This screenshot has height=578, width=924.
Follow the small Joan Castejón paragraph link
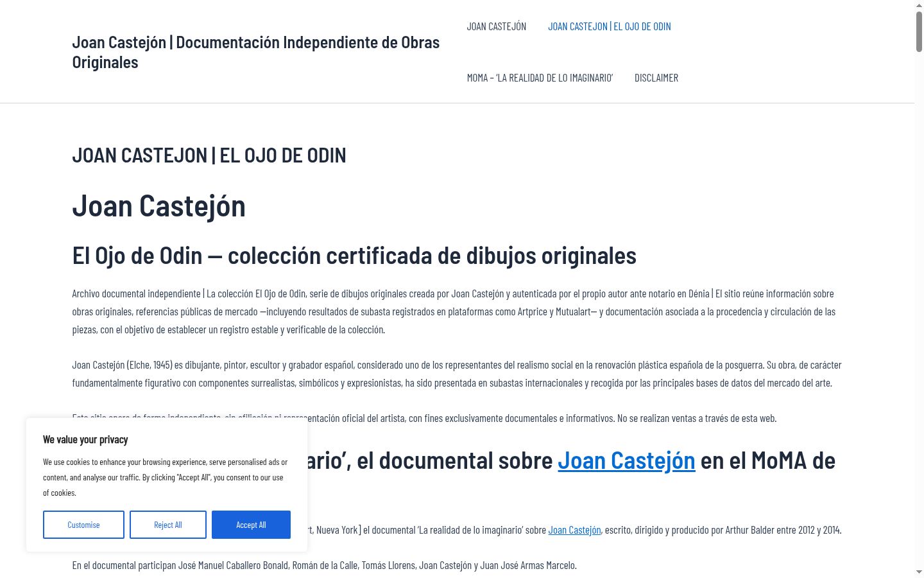574,530
